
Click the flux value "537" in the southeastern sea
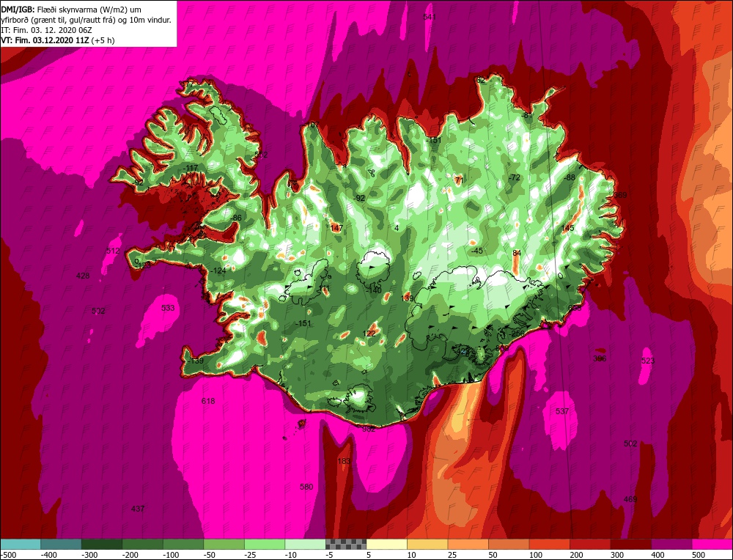click(x=562, y=411)
